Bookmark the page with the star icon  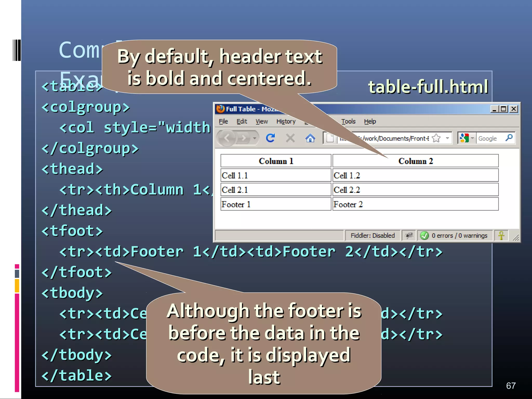point(436,138)
